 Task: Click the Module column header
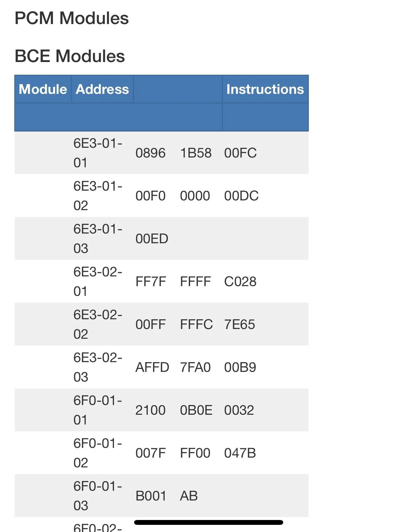coord(43,89)
